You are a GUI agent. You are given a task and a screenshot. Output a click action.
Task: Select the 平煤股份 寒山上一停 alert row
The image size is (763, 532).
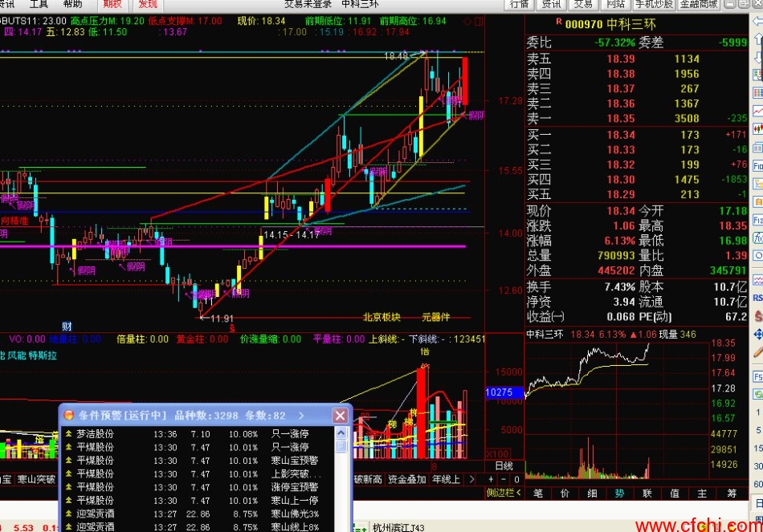pos(198,500)
